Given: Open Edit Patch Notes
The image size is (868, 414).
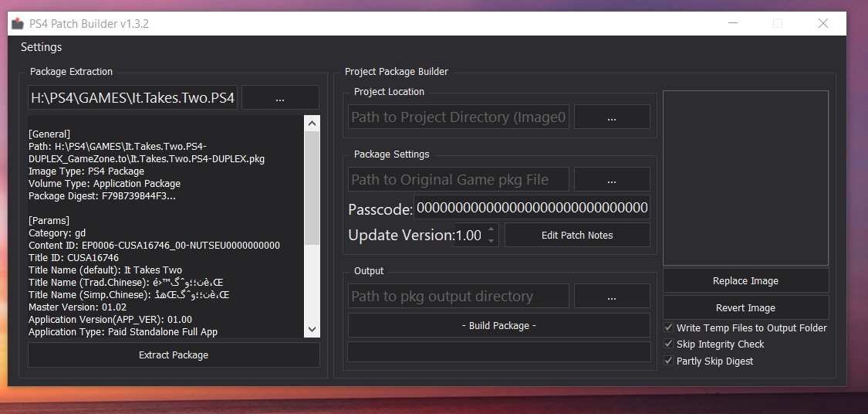Looking at the screenshot, I should tap(577, 236).
